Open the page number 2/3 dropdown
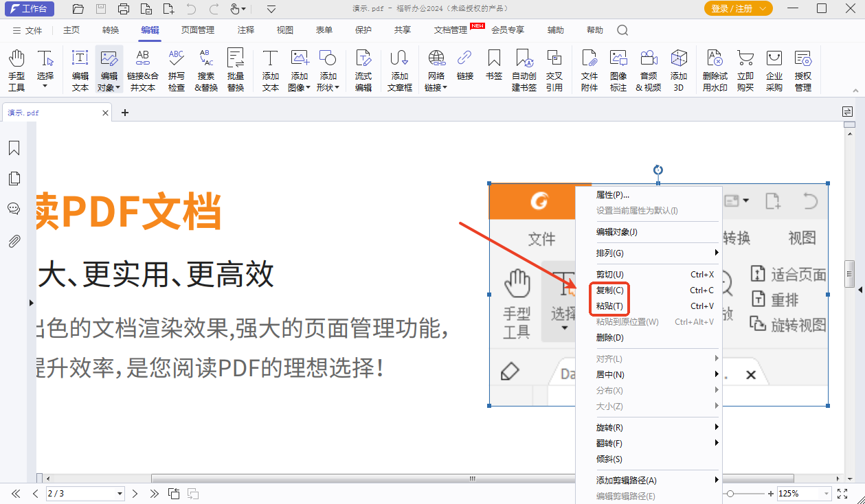Viewport: 865px width, 504px height. pos(120,493)
